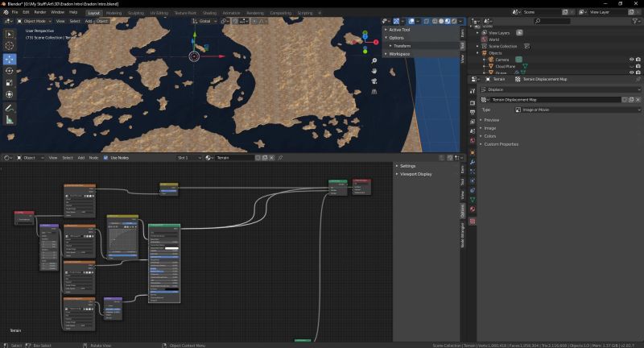Select the Select Box tool in viewport toolbar
The width and height of the screenshot is (644, 348).
point(10,35)
